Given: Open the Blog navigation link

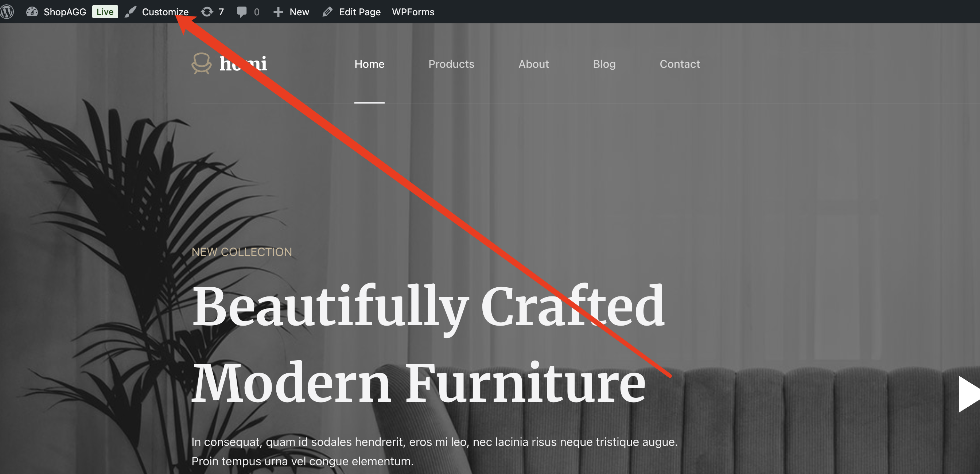Looking at the screenshot, I should 604,64.
